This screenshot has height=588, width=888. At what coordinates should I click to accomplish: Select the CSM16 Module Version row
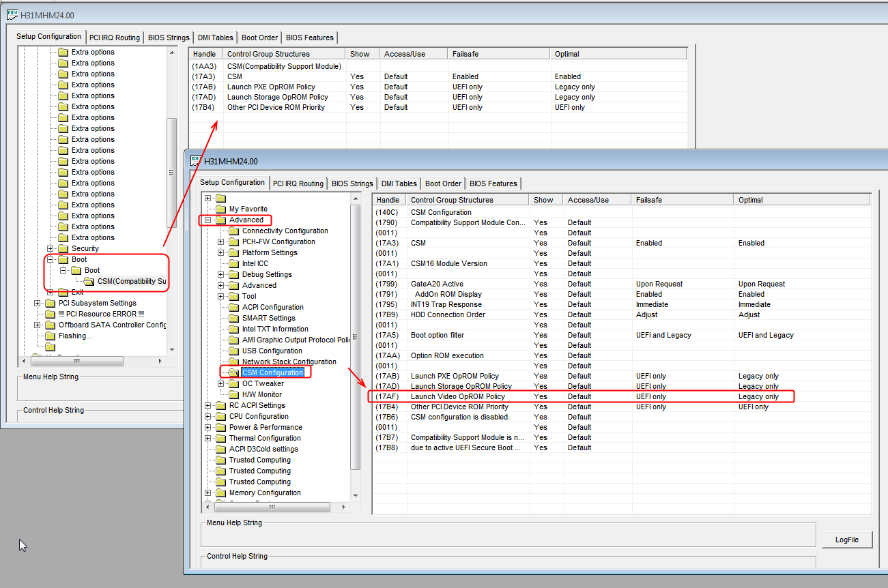(x=621, y=263)
